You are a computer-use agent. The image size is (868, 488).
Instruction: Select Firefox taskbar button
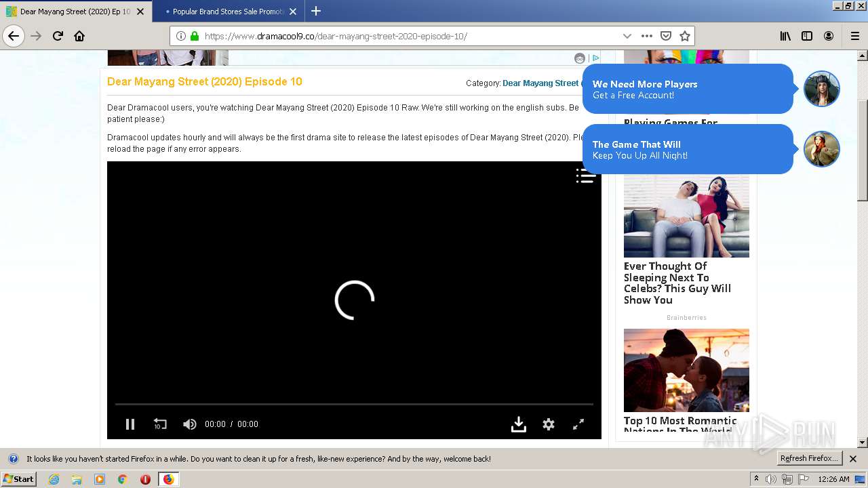click(x=168, y=479)
